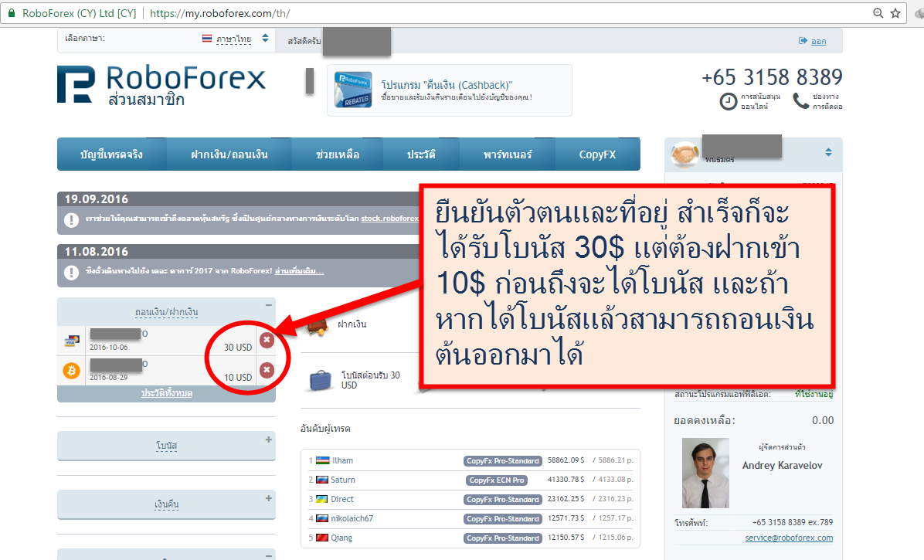
Task: Click the flag next to trader Qiang
Action: pyautogui.click(x=321, y=538)
